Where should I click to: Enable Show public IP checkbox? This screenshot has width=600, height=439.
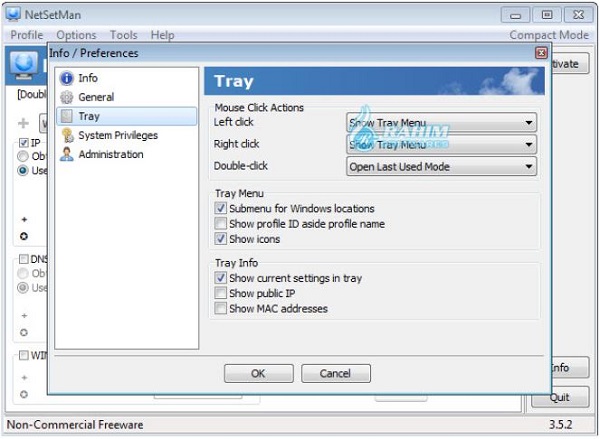[220, 293]
